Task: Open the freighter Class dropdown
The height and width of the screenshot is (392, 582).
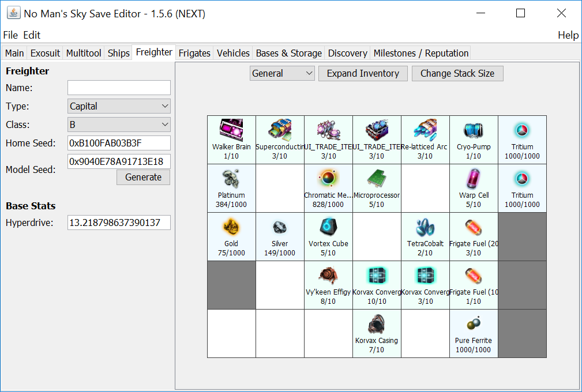Action: click(119, 125)
